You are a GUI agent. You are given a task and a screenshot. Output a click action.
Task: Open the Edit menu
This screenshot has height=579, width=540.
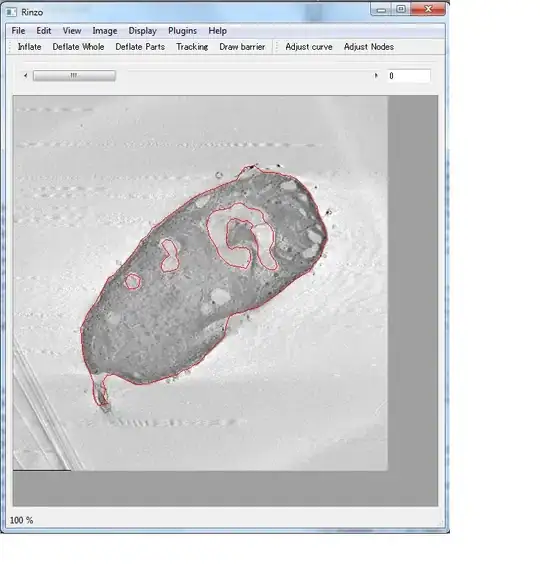point(44,31)
